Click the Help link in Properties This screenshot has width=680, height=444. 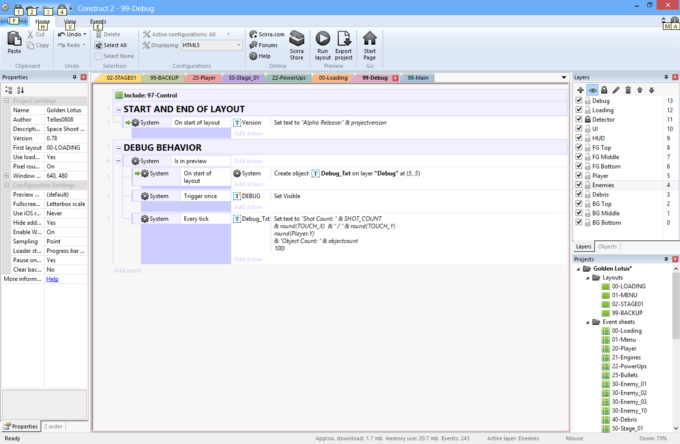click(52, 279)
